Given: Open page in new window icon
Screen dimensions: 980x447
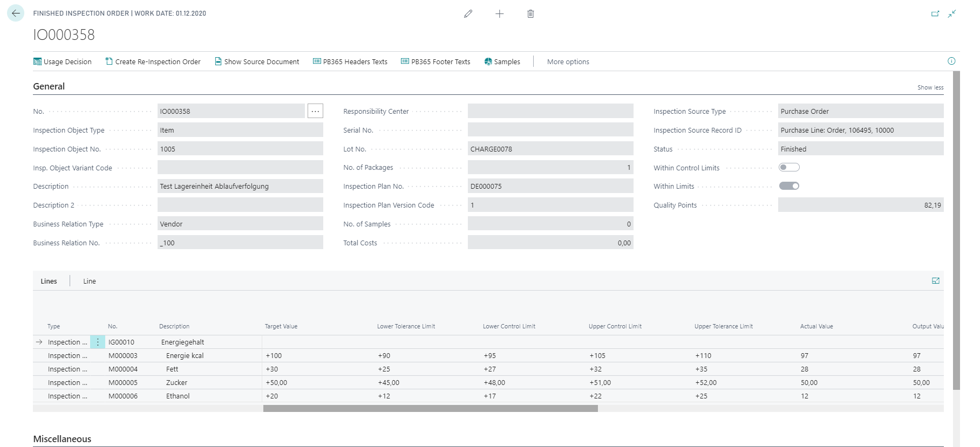Looking at the screenshot, I should tap(935, 13).
